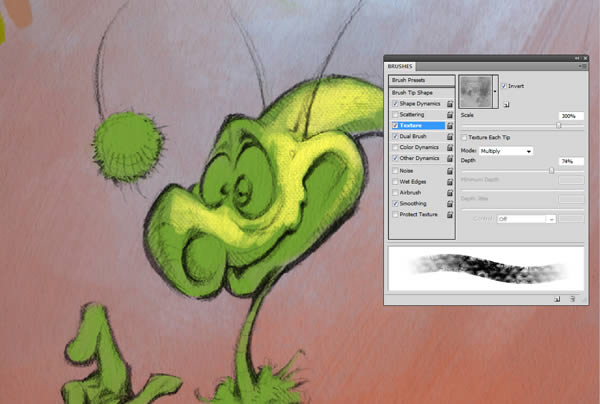Select the Color Dynamics entry
600x404 pixels.
click(419, 147)
